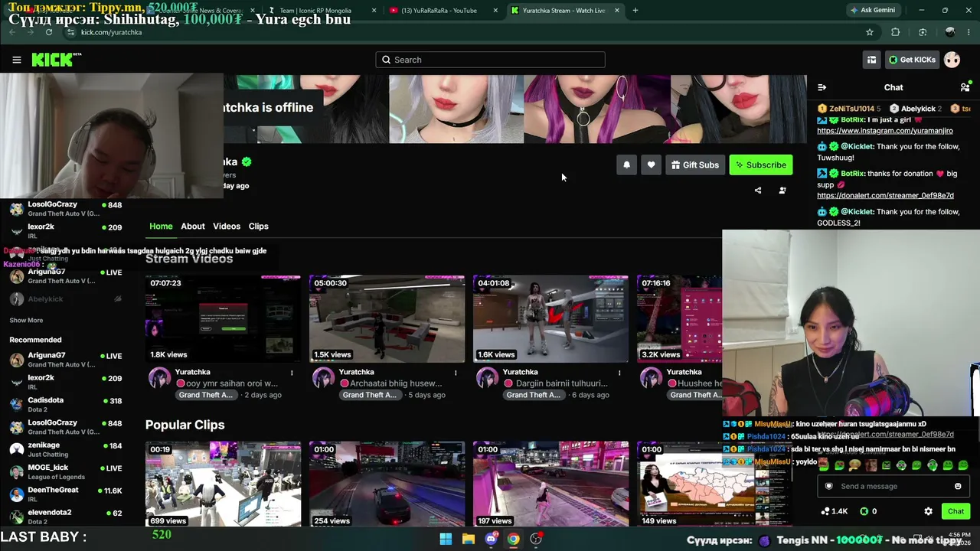980x551 pixels.
Task: Open options for the 'Archaatai bhiig' video
Action: [456, 373]
